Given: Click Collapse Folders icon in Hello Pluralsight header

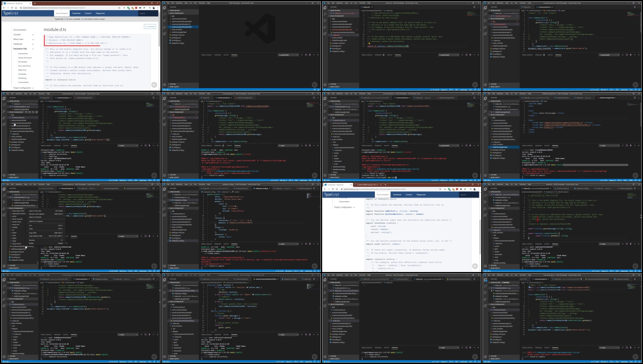Looking at the screenshot, I should pyautogui.click(x=37, y=112).
